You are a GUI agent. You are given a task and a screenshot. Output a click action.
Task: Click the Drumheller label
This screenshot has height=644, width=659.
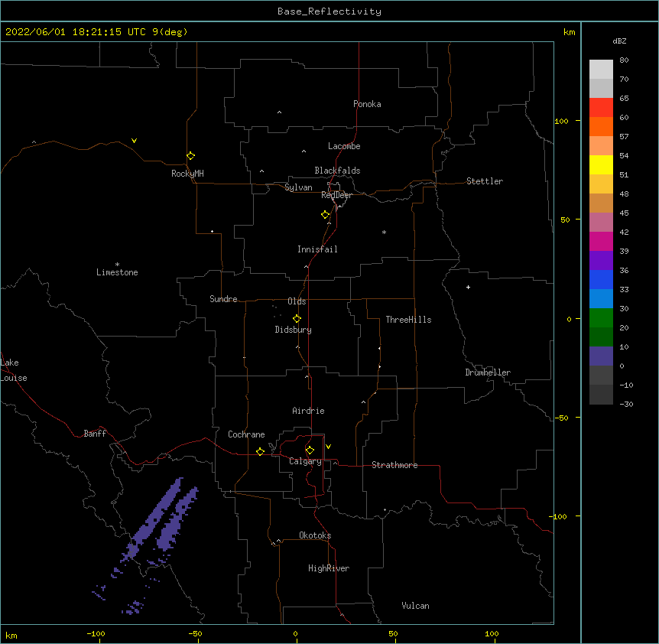(488, 372)
